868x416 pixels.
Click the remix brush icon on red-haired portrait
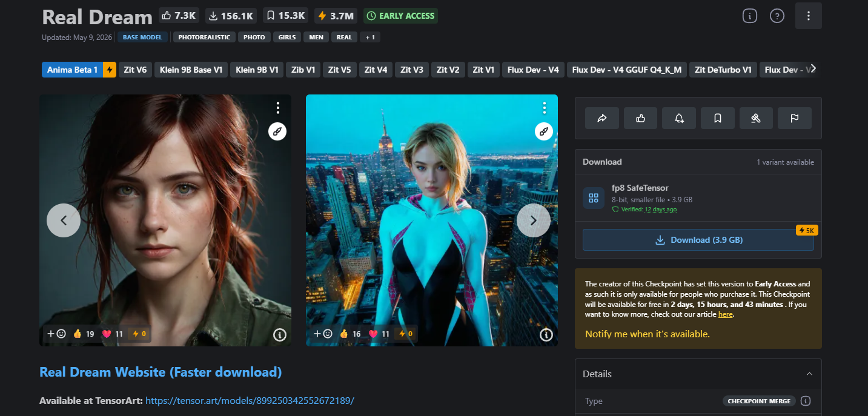(277, 131)
